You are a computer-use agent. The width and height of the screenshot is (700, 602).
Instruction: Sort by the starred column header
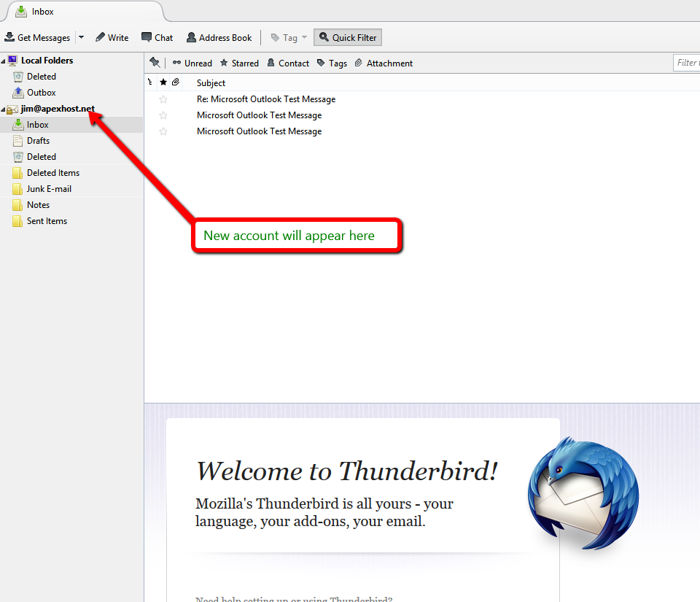pyautogui.click(x=163, y=82)
